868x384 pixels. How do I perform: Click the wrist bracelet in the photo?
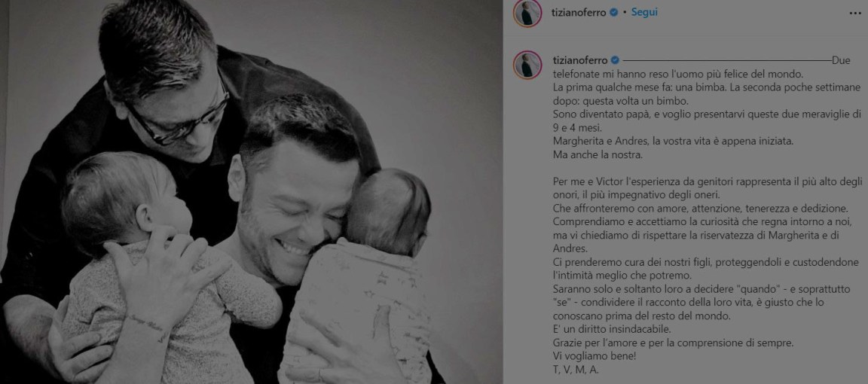pyautogui.click(x=147, y=327)
